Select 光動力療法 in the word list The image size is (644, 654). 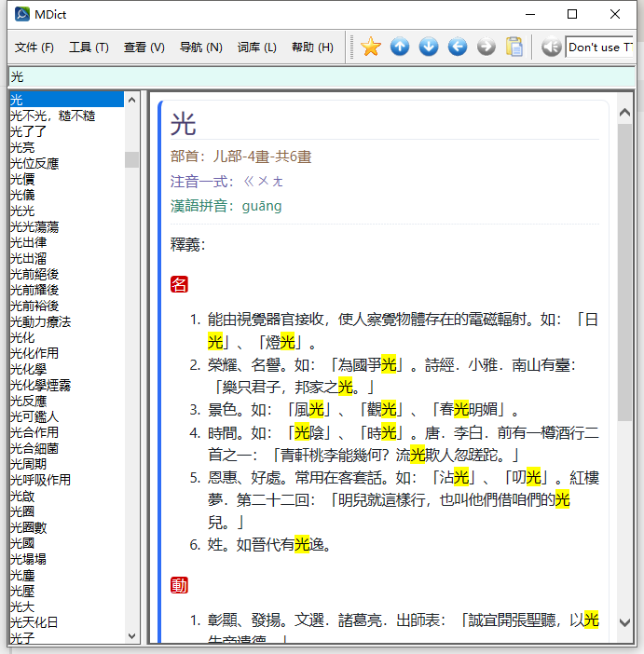(41, 321)
